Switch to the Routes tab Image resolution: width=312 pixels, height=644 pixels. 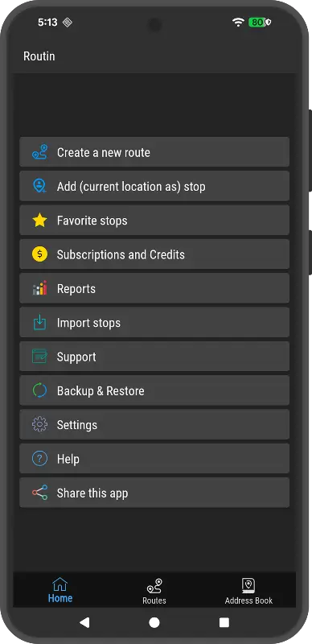154,591
